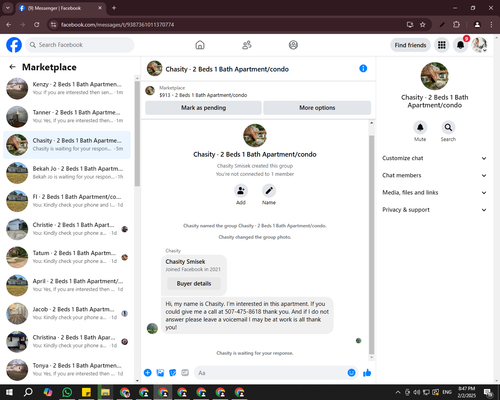Expand Customize chat section
This screenshot has width=500, height=400.
(434, 158)
